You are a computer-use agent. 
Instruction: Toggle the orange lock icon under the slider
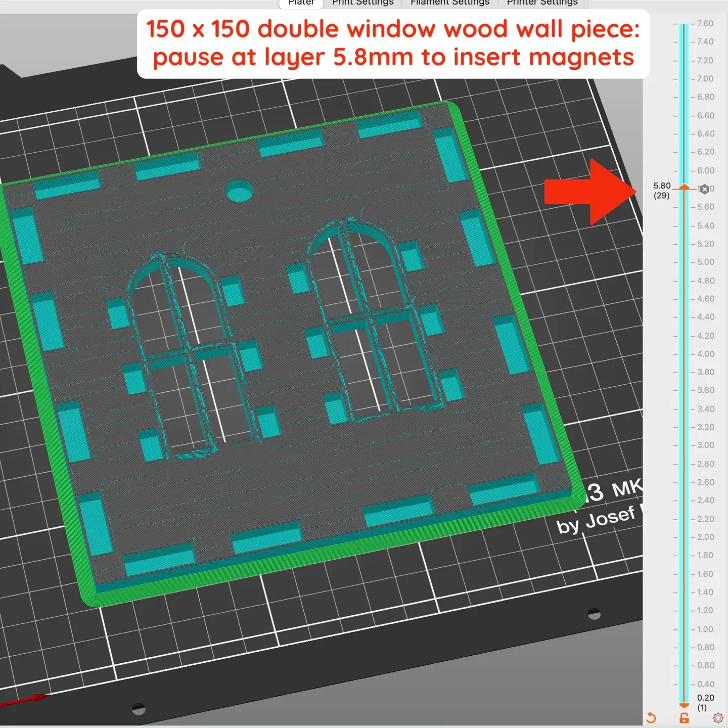684,718
